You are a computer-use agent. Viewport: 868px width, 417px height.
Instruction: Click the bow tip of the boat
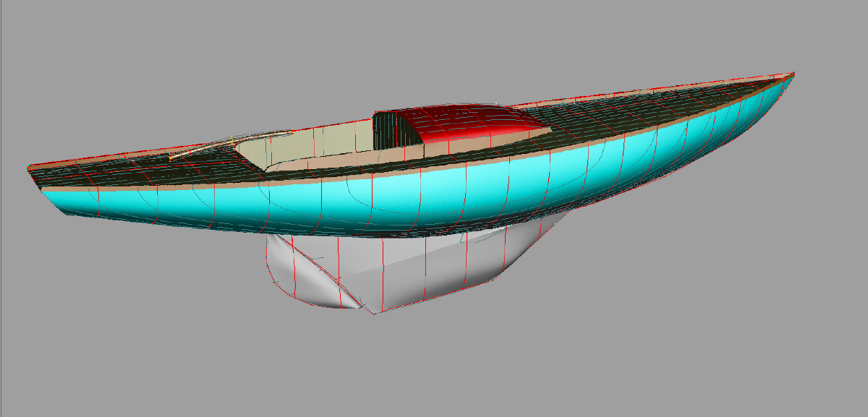(793, 74)
